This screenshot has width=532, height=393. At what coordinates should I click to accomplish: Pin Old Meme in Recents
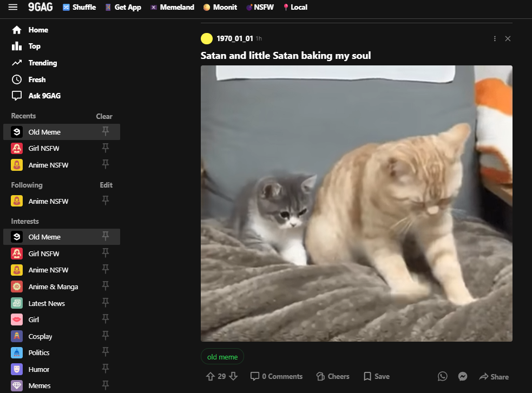pos(106,131)
